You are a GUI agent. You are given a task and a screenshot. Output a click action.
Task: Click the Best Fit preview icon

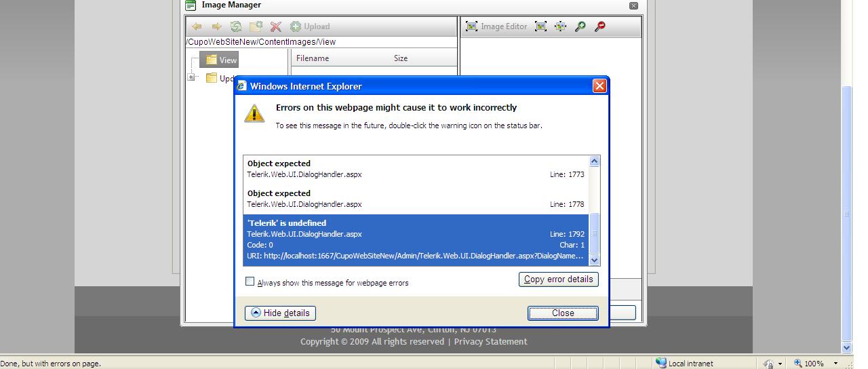point(540,26)
